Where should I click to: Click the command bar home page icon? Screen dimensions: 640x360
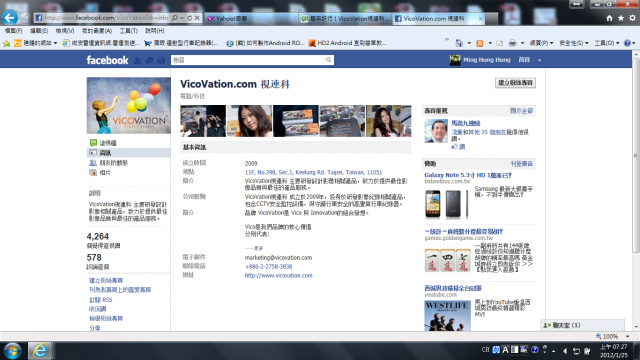pyautogui.click(x=459, y=43)
